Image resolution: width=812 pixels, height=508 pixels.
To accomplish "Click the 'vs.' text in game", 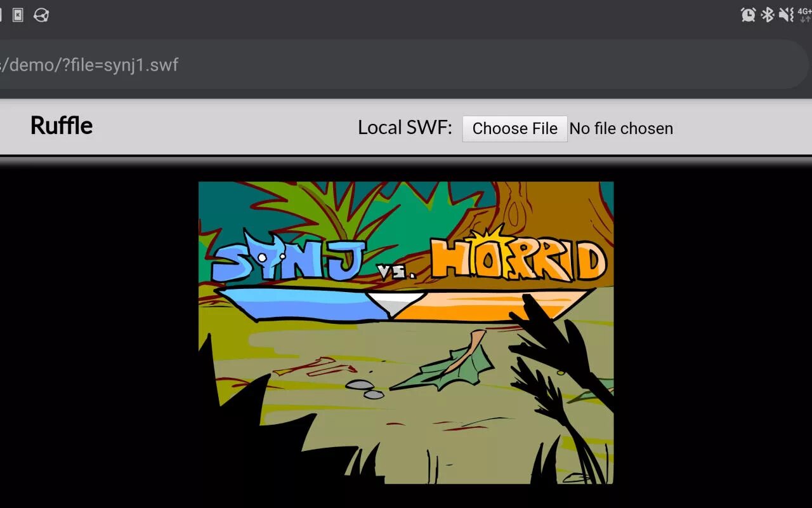I will coord(398,273).
